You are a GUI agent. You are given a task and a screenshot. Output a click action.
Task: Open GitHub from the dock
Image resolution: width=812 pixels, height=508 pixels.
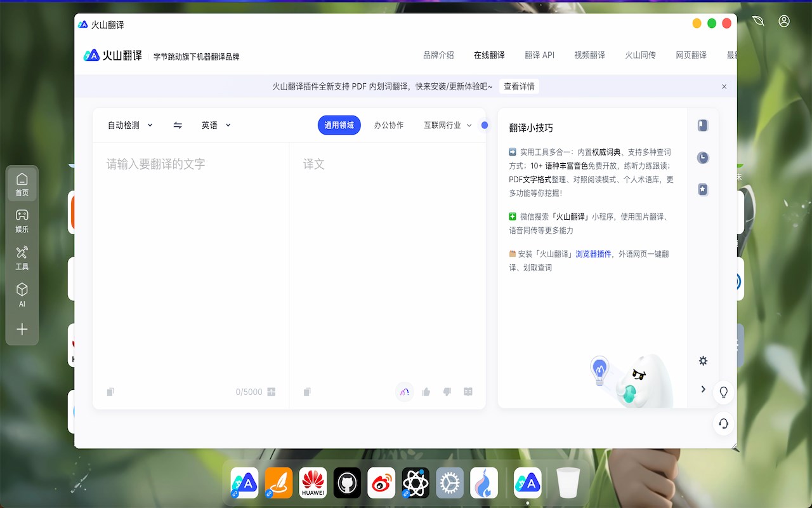coord(347,483)
